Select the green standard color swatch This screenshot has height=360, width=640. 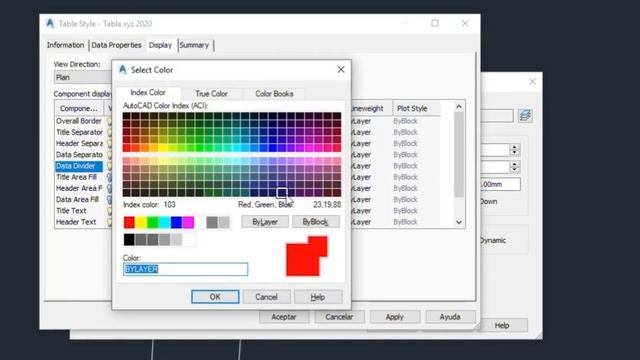point(153,222)
